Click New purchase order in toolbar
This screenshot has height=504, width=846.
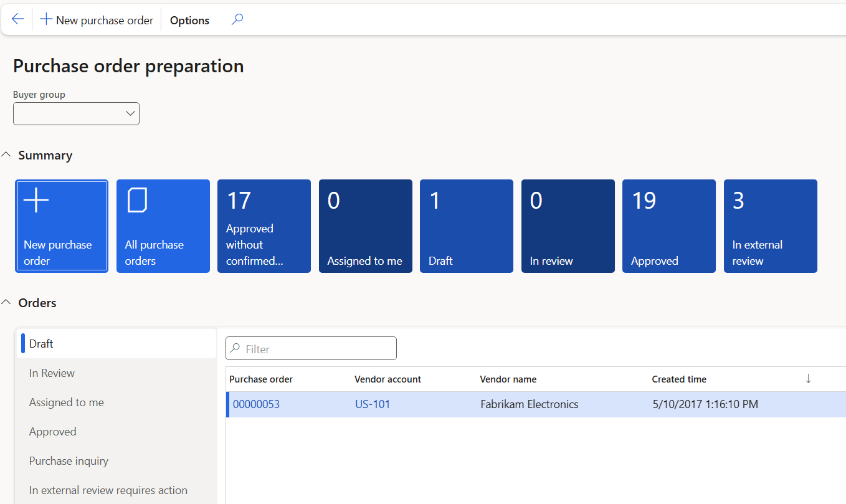coord(97,20)
